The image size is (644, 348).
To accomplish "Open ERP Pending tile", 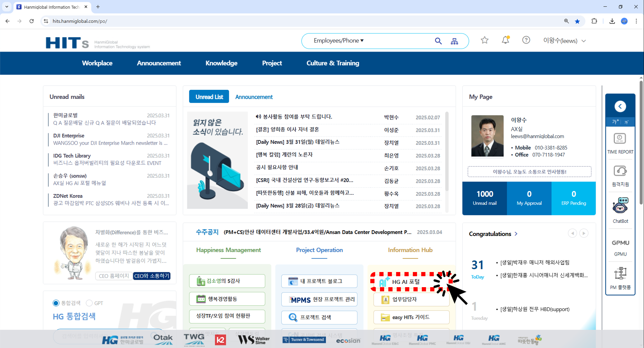I will pyautogui.click(x=573, y=198).
